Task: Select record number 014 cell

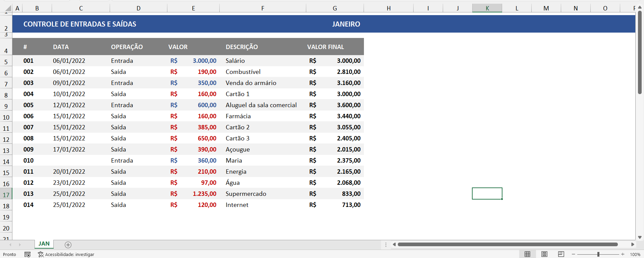Action: pyautogui.click(x=37, y=205)
